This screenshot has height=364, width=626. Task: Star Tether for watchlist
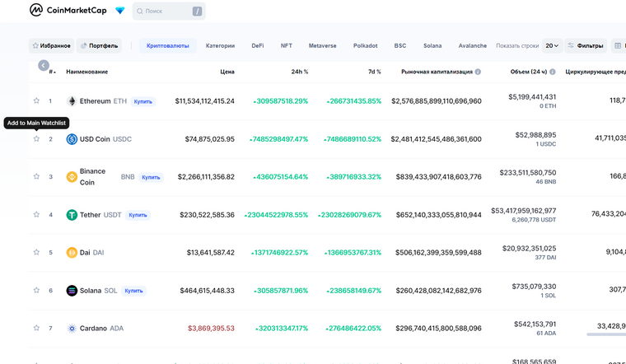point(36,214)
